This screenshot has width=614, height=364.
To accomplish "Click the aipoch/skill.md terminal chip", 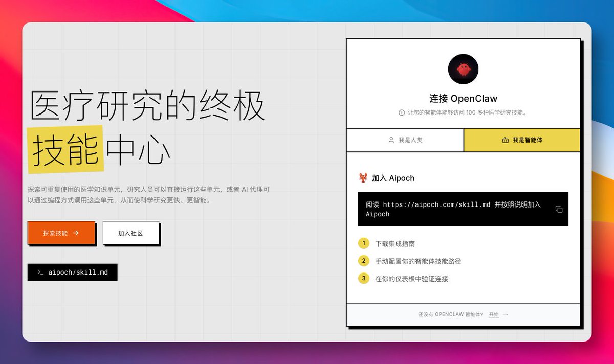I will point(72,272).
